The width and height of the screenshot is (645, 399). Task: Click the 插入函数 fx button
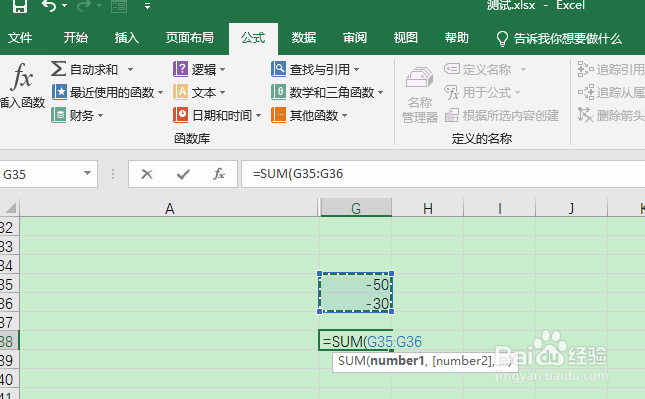coord(22,85)
